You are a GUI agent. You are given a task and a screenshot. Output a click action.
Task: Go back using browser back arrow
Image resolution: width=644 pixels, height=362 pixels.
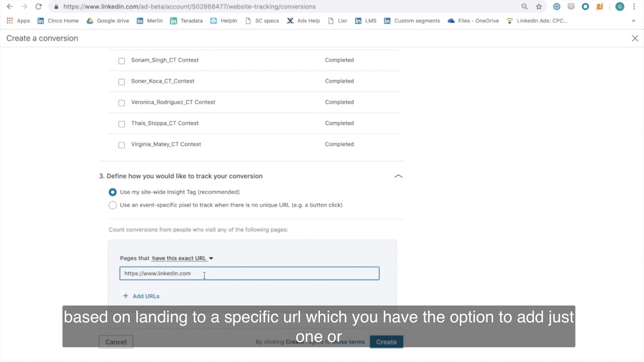click(10, 7)
